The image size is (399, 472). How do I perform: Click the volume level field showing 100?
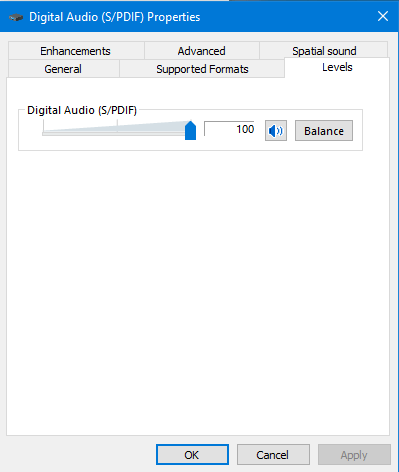pos(229,129)
